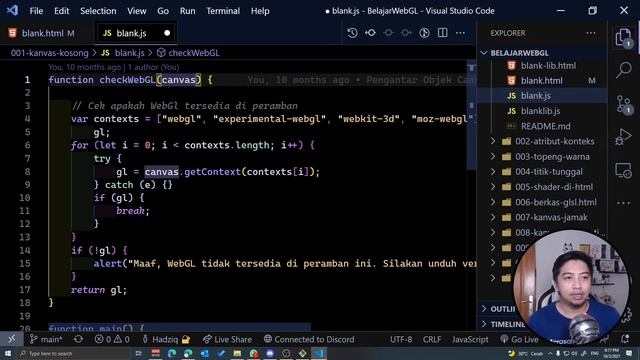This screenshot has height=360, width=640.
Task: Open remote window button in status bar
Action: [11, 339]
